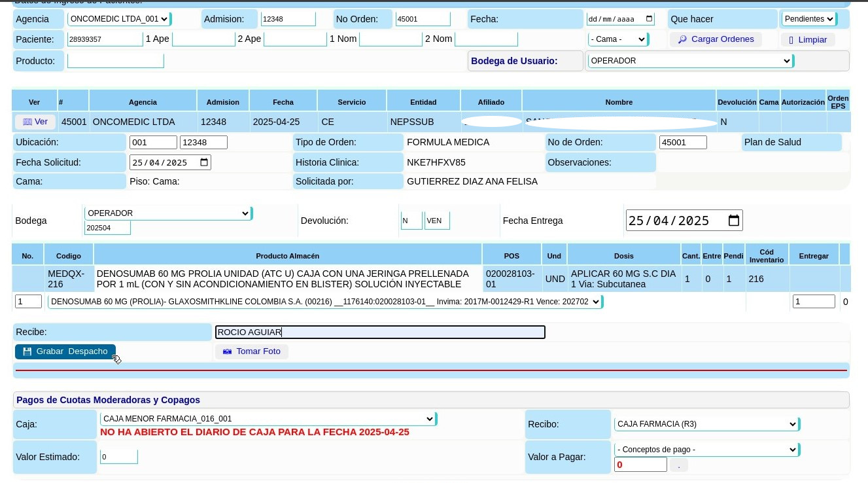Open order 45001 with Ver button
Screen dimensions: 868x483
click(35, 122)
